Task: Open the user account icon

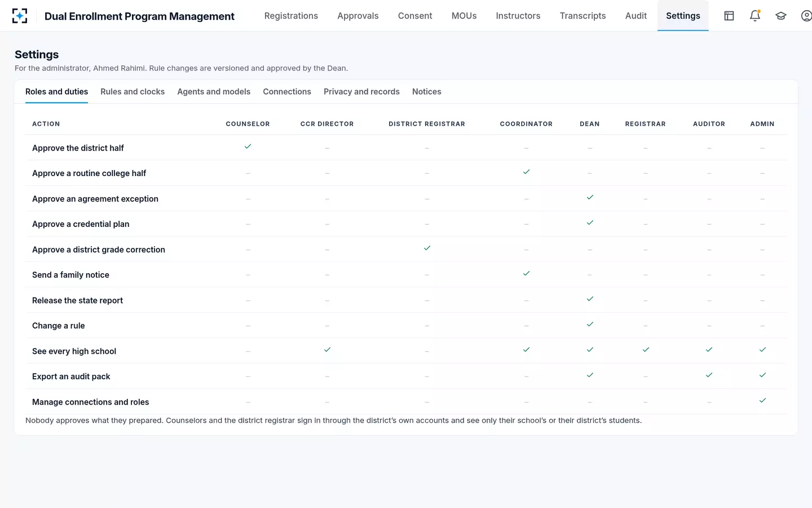Action: 807,16
